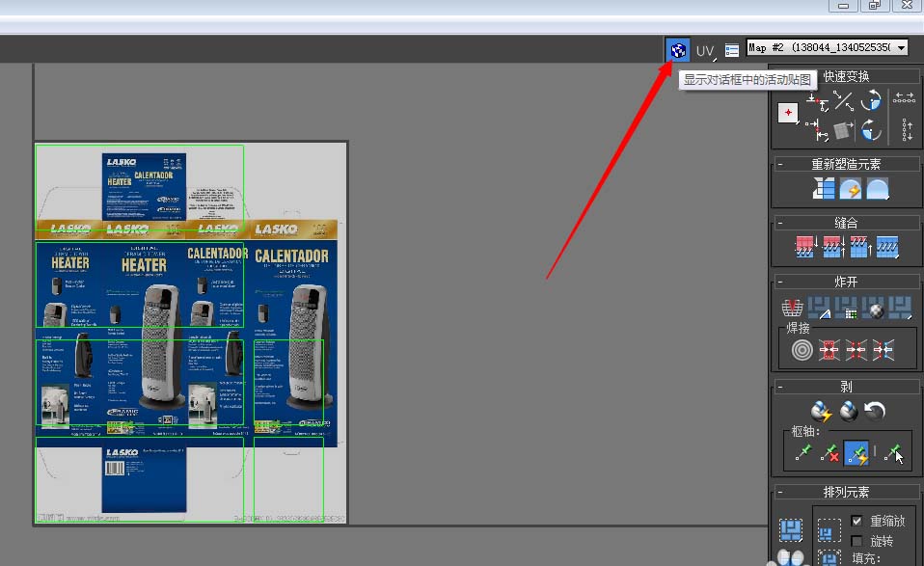Viewport: 924px width, 566px height.
Task: Click flatten by polygon angle icon
Action: pos(819,308)
